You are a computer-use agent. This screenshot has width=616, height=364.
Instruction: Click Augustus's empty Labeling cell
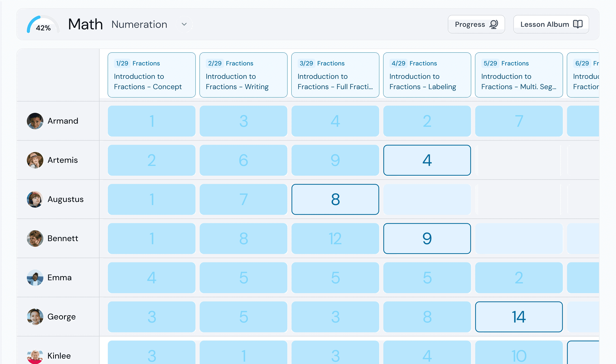click(x=427, y=199)
